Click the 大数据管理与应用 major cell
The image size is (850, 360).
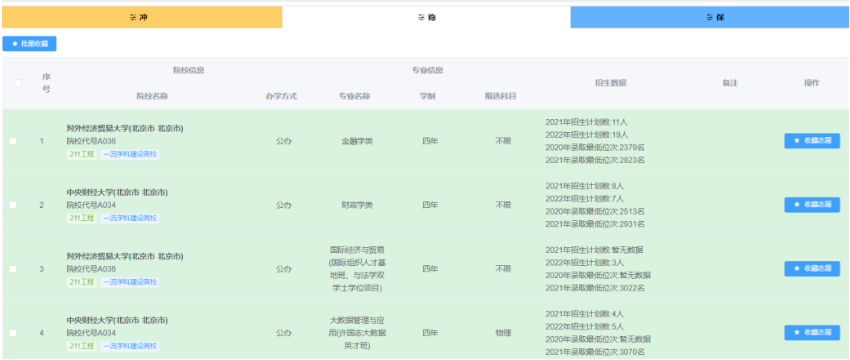357,333
